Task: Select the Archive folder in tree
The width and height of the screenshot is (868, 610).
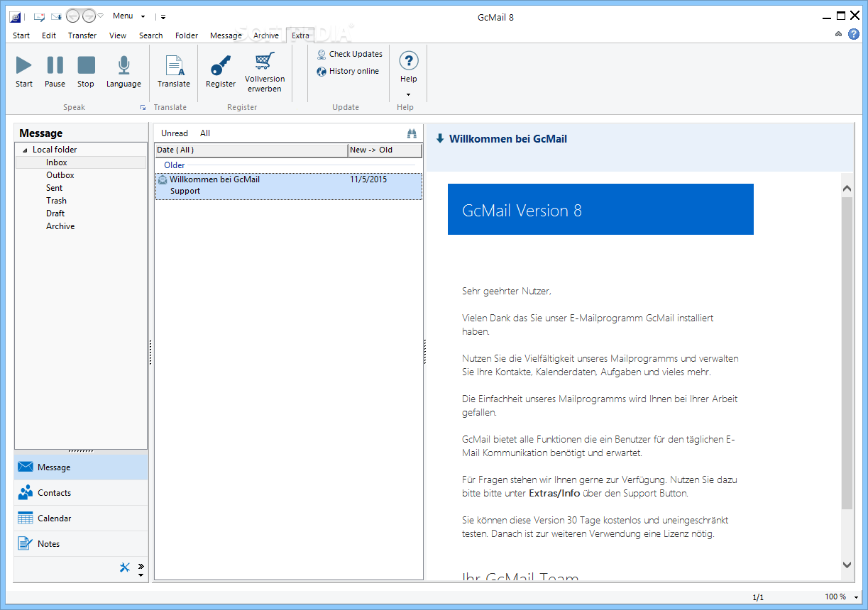Action: 60,226
